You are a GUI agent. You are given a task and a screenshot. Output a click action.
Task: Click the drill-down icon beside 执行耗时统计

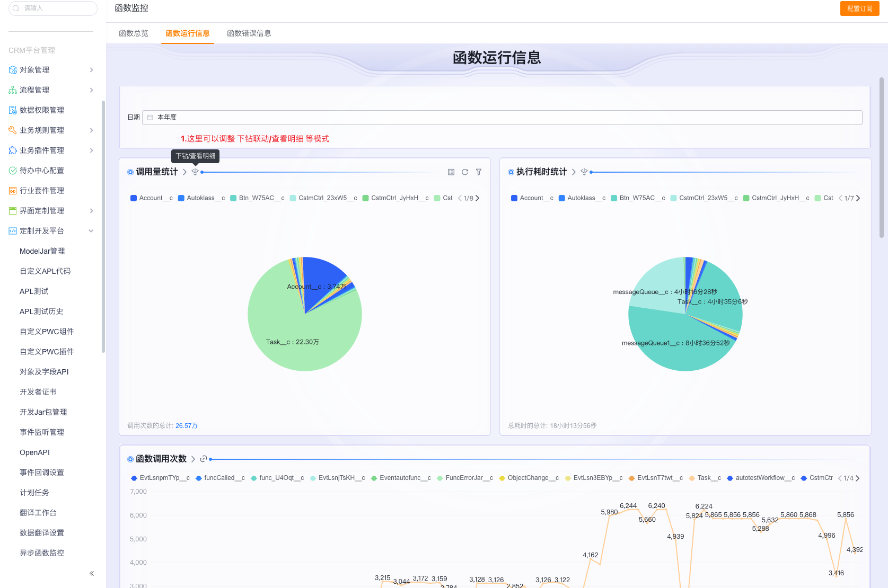pyautogui.click(x=584, y=172)
